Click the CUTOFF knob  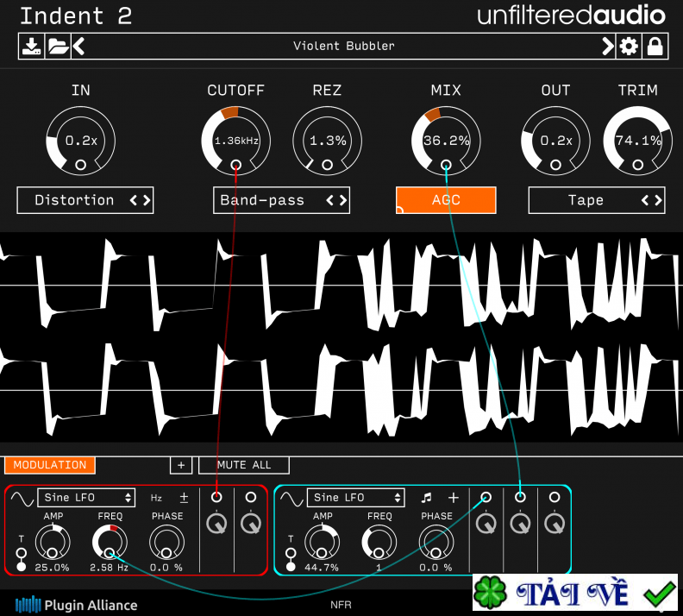235,140
